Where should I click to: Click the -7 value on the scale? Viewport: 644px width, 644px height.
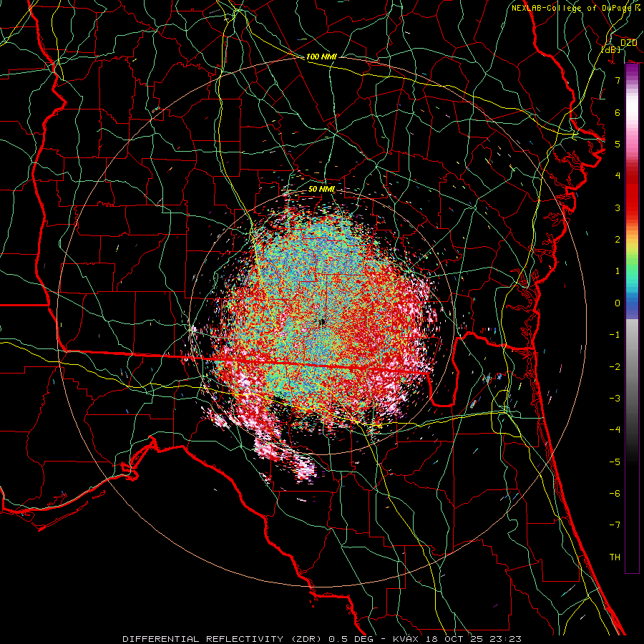tap(615, 525)
